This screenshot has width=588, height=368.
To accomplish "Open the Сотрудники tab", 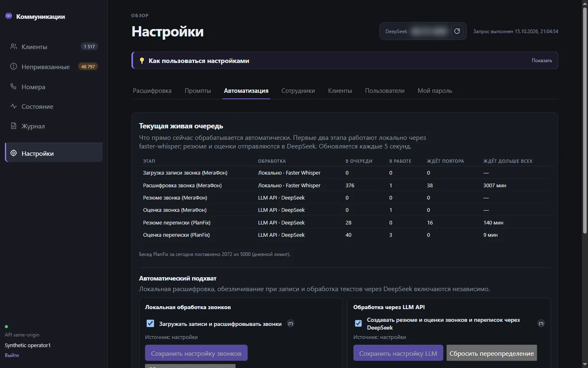I will pyautogui.click(x=298, y=91).
